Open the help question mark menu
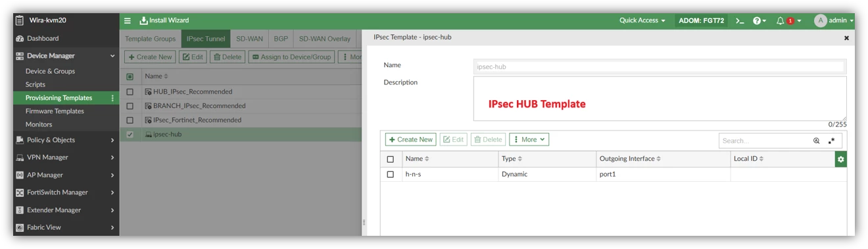Screen dimensions: 868x249 click(x=759, y=20)
